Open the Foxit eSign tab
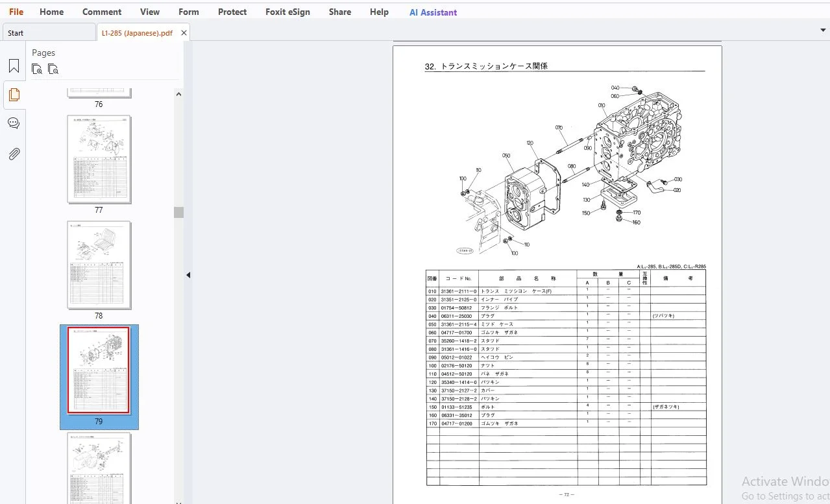The width and height of the screenshot is (830, 504). pos(287,12)
